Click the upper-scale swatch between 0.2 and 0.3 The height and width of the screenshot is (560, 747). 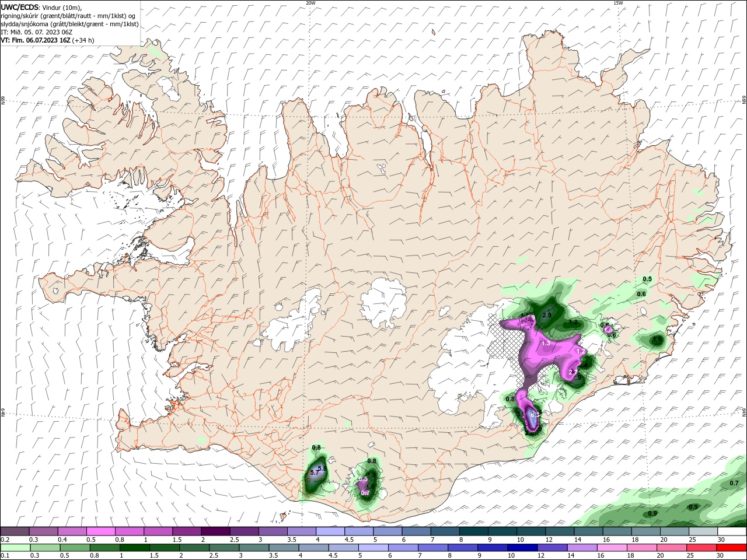pyautogui.click(x=15, y=531)
